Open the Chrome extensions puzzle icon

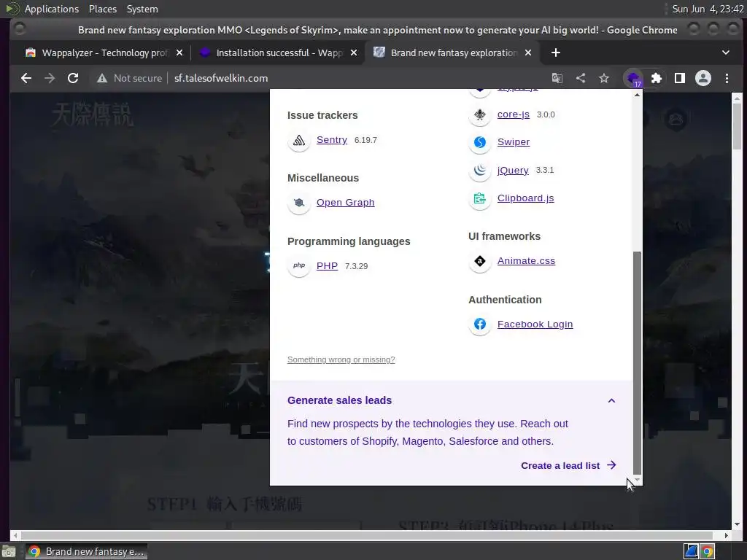click(657, 78)
